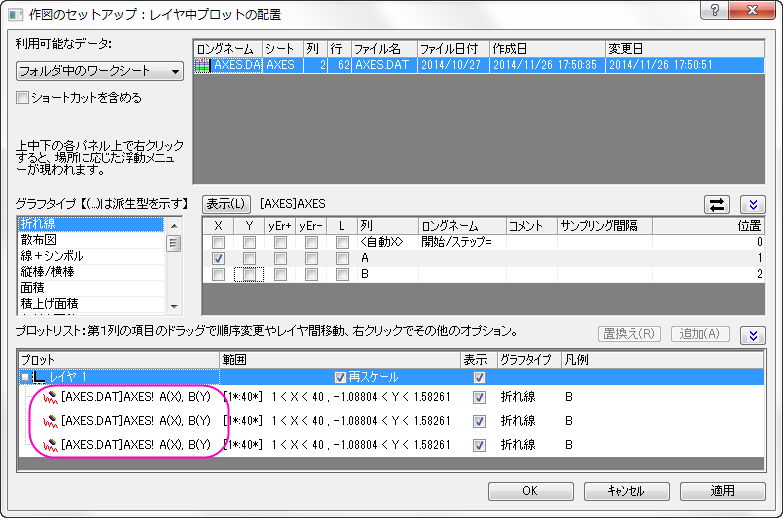Viewport: 783px width, 518px height.
Task: Click the プロット column header in the plot list
Action: (x=119, y=360)
